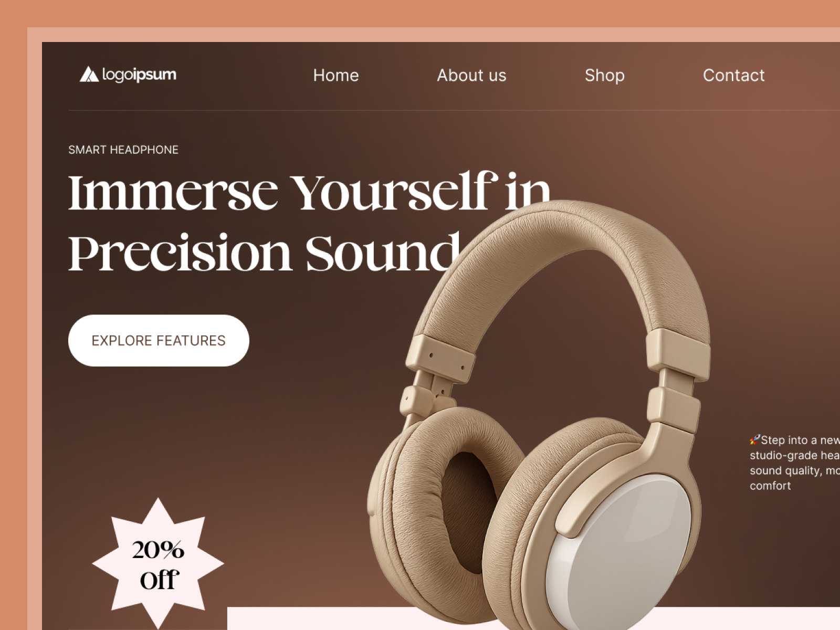The width and height of the screenshot is (840, 630).
Task: Click the Immerse Yourself in headline
Action: tap(309, 192)
